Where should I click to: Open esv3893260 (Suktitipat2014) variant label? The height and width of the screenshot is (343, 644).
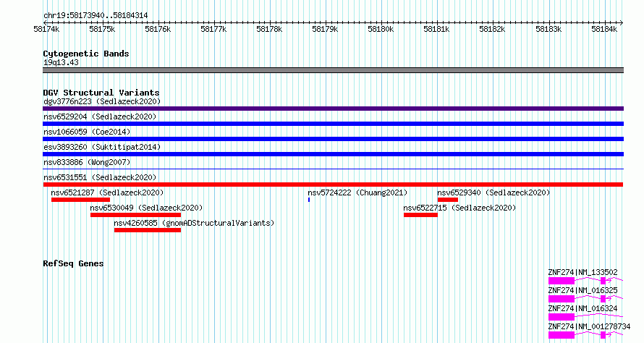102,147
